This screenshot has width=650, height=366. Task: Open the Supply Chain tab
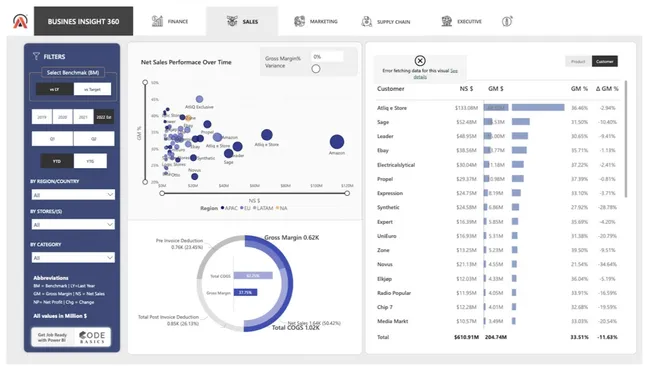(386, 21)
